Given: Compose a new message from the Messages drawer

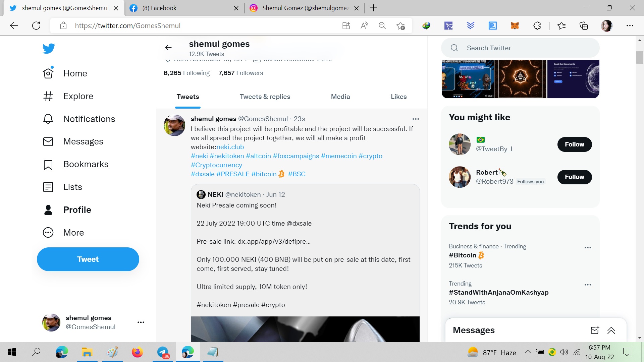Looking at the screenshot, I should point(595,330).
